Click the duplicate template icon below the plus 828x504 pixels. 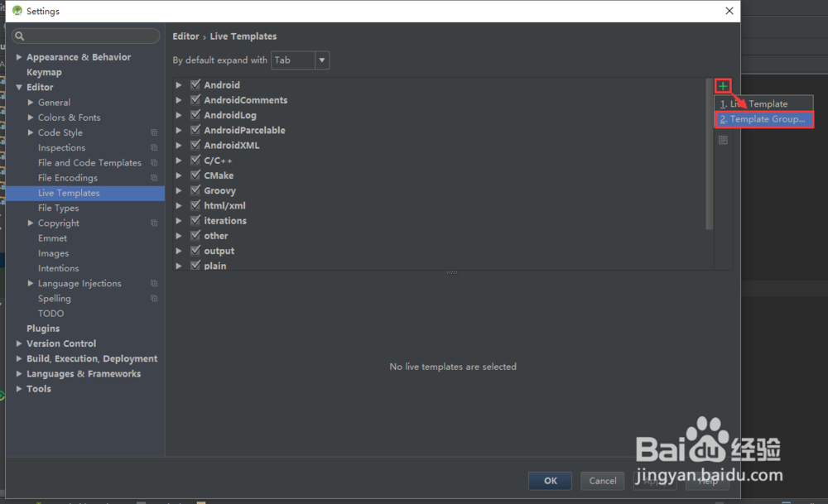[722, 139]
